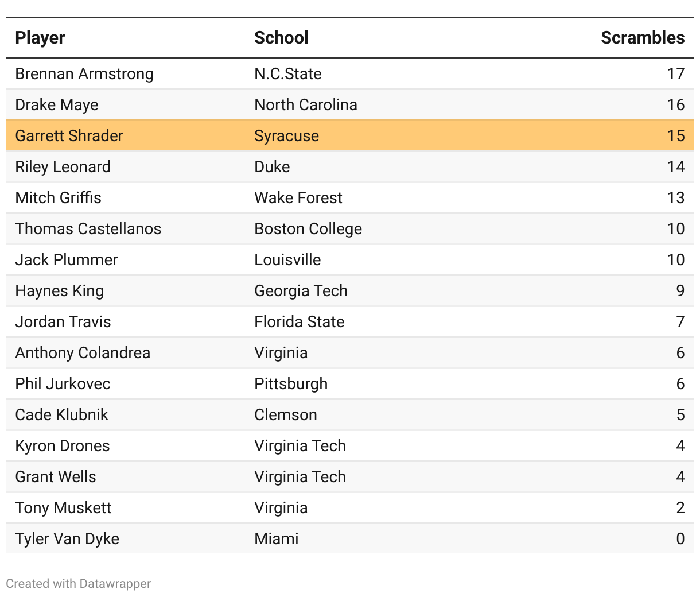This screenshot has width=700, height=597.
Task: Click the Wake Forest school entry
Action: click(298, 198)
